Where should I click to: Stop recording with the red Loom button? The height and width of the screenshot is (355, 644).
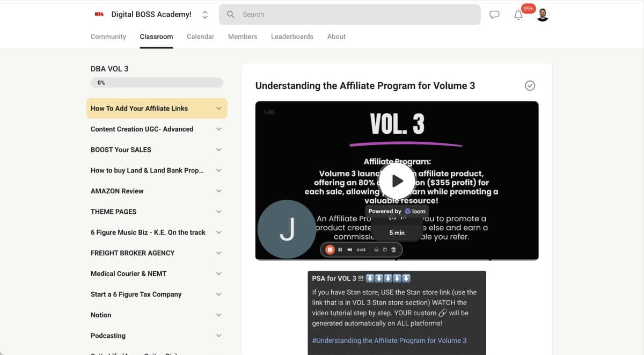coord(330,249)
